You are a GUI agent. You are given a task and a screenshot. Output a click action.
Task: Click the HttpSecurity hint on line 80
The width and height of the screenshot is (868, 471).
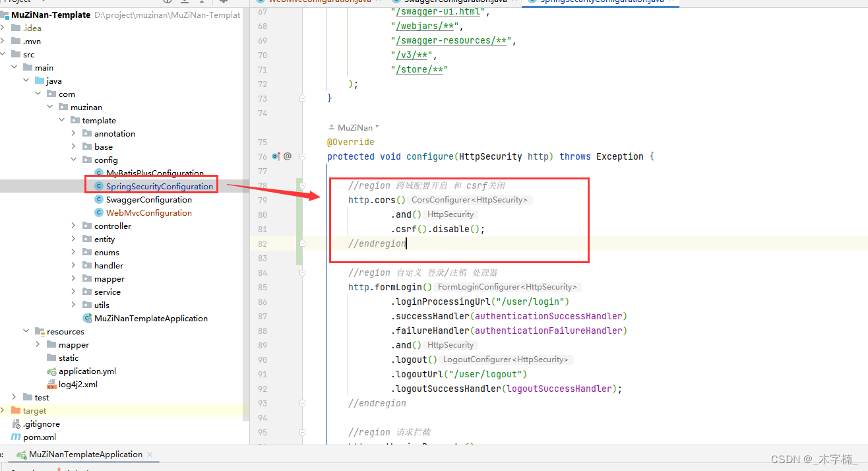click(x=450, y=214)
